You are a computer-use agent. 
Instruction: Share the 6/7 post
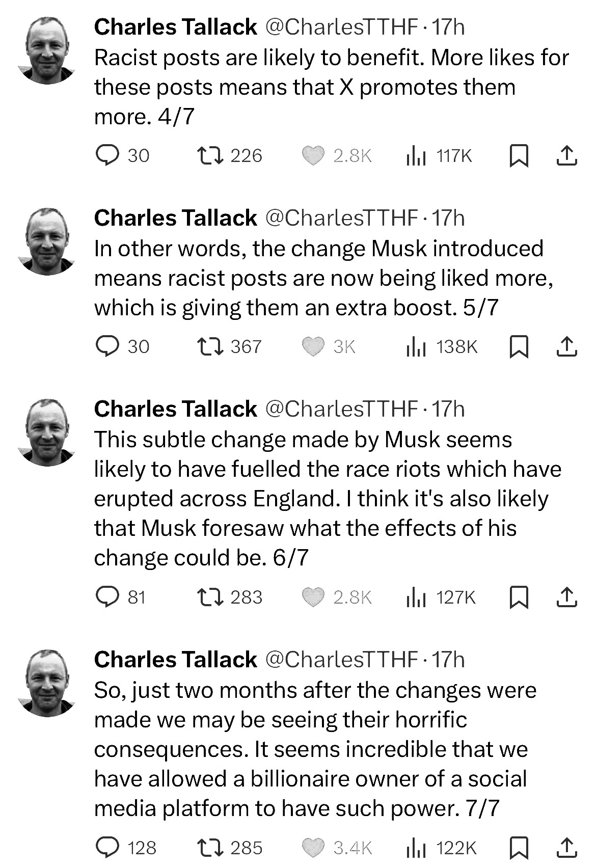pyautogui.click(x=566, y=597)
